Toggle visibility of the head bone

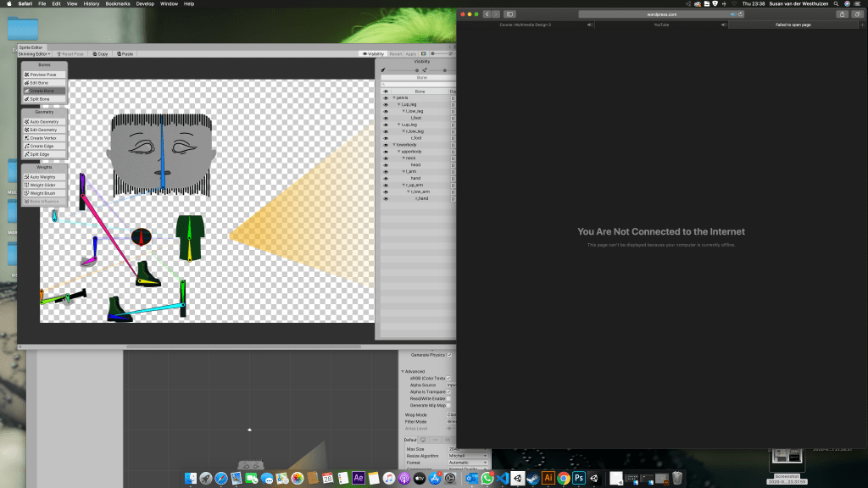click(x=385, y=164)
